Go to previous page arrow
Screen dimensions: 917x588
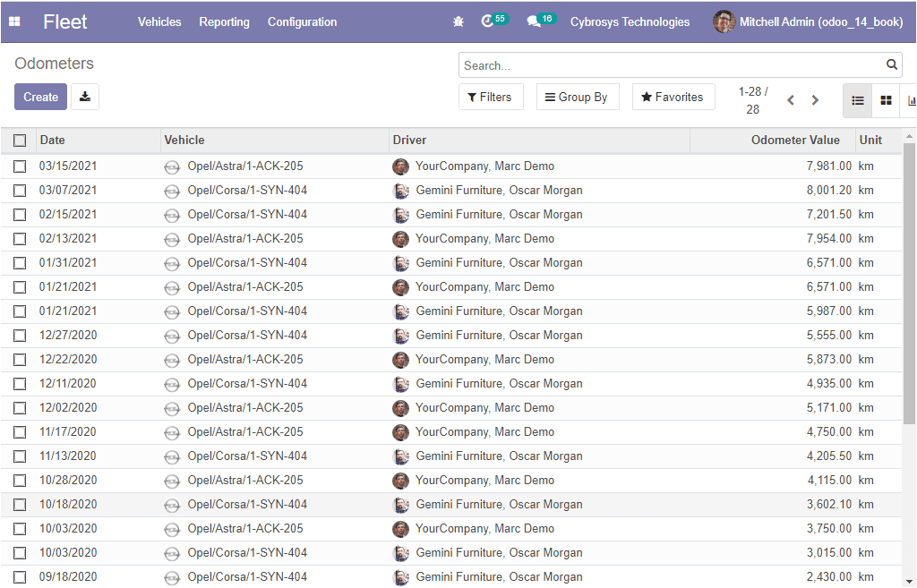(x=791, y=100)
